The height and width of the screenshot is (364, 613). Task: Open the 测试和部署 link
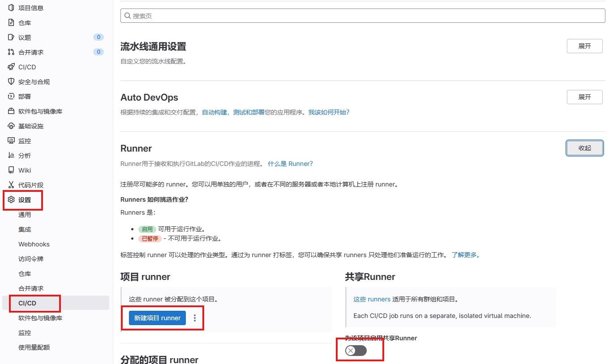click(249, 112)
